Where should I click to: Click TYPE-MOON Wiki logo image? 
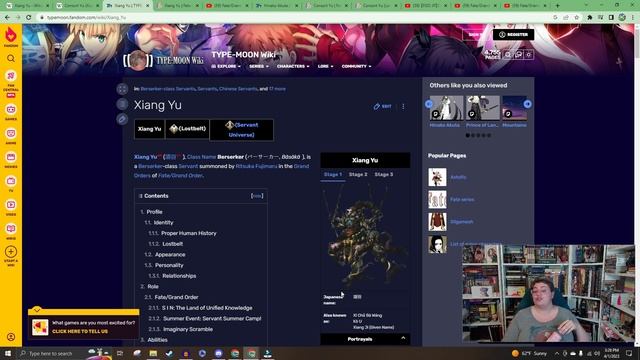(163, 60)
